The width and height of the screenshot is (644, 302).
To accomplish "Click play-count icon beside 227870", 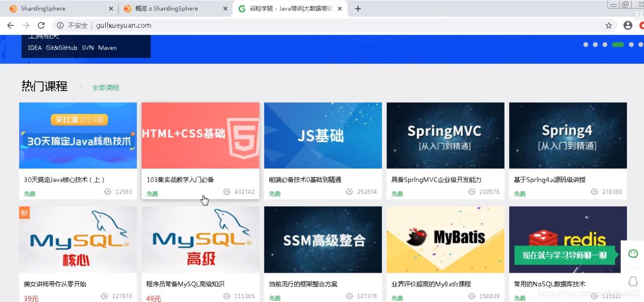I will click(104, 296).
